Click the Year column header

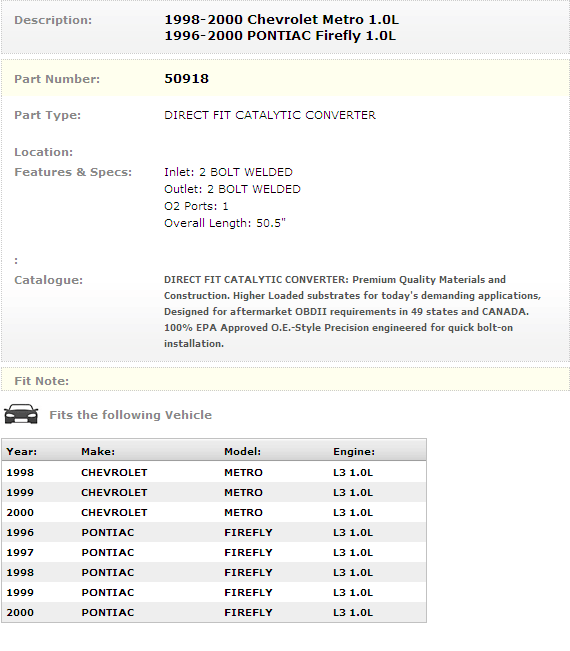click(22, 451)
